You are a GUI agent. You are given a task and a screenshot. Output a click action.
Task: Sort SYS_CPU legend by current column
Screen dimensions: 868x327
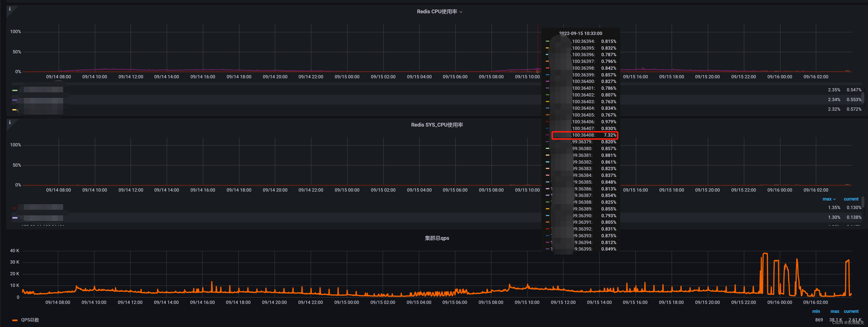tap(851, 199)
